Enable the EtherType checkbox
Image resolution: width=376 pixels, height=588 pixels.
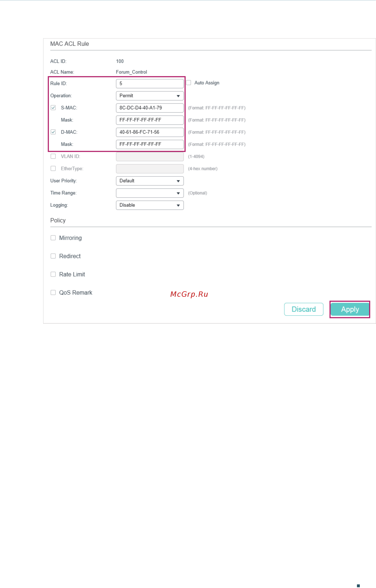53,168
